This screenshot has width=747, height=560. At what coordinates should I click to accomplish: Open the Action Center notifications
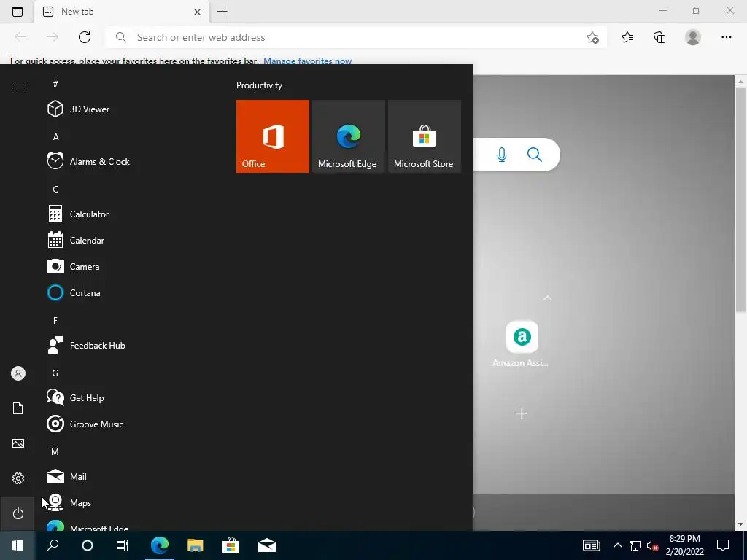pos(723,545)
